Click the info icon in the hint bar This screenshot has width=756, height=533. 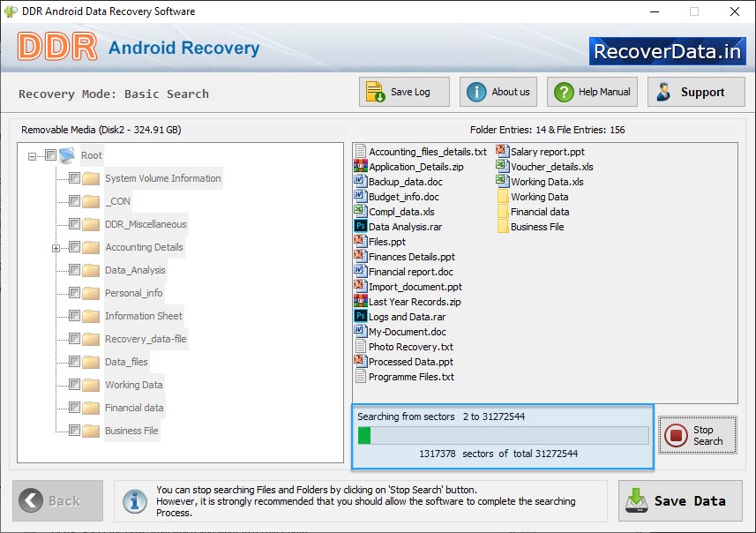135,501
